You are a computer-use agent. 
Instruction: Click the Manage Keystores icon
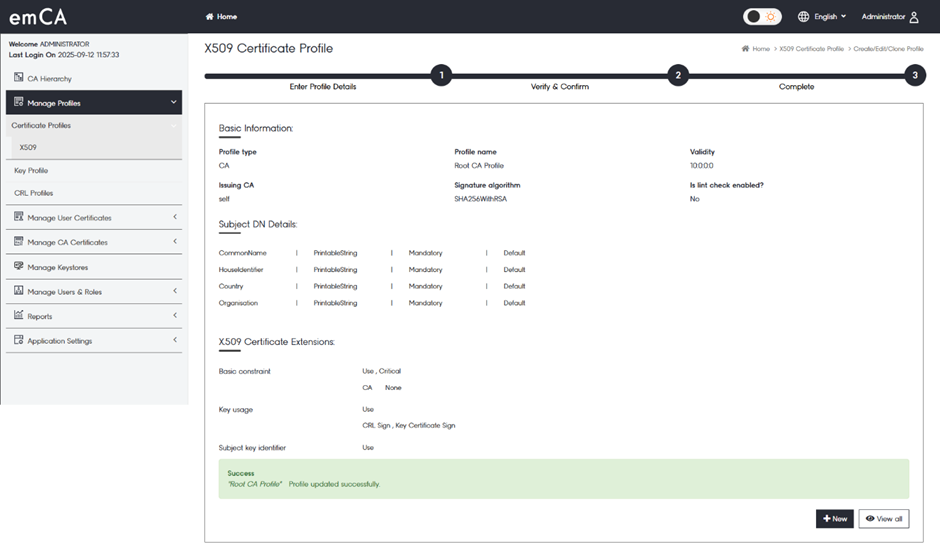coord(19,267)
